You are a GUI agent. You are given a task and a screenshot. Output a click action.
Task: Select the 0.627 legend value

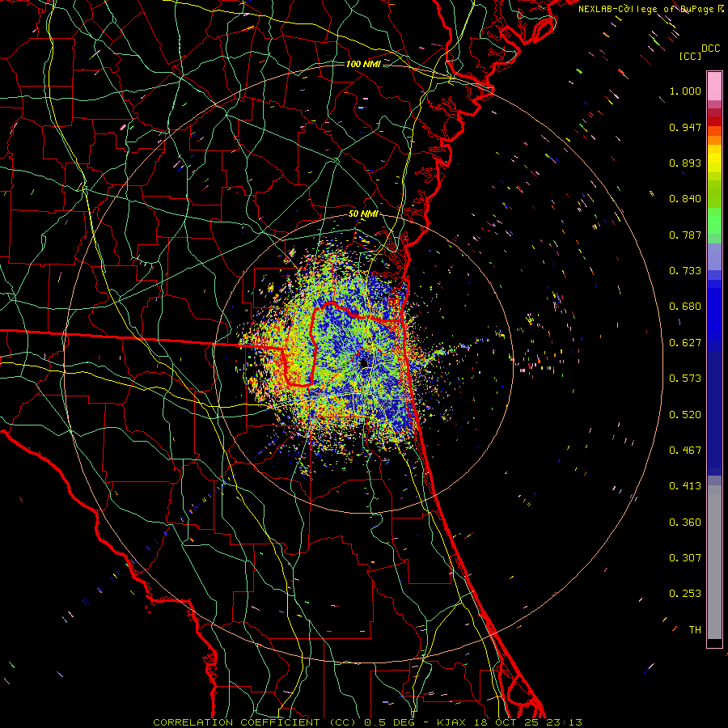(x=685, y=343)
